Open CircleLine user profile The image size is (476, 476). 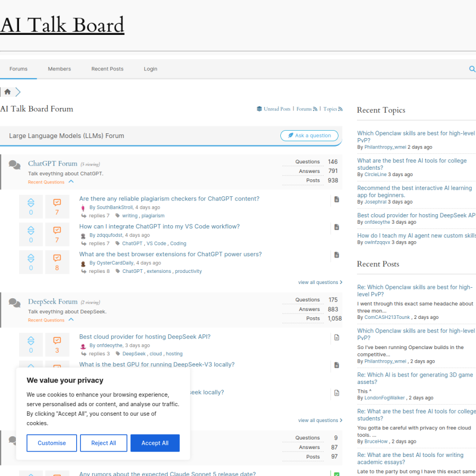(376, 175)
